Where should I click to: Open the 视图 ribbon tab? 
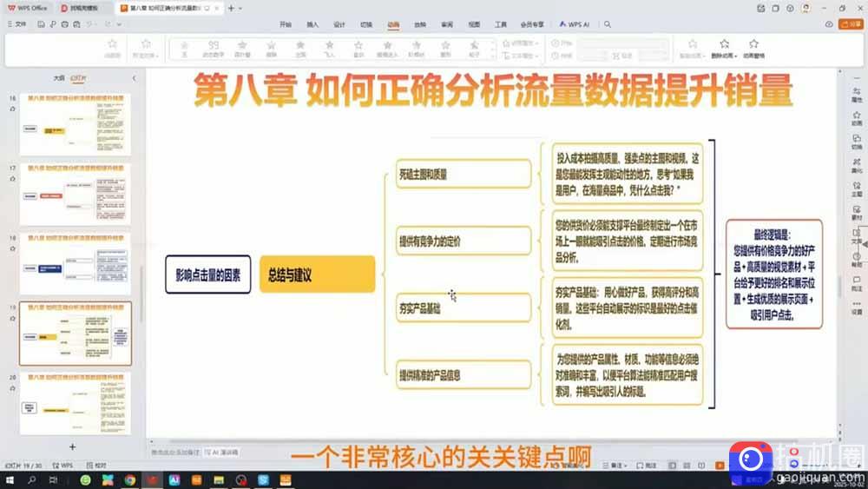[x=474, y=24]
